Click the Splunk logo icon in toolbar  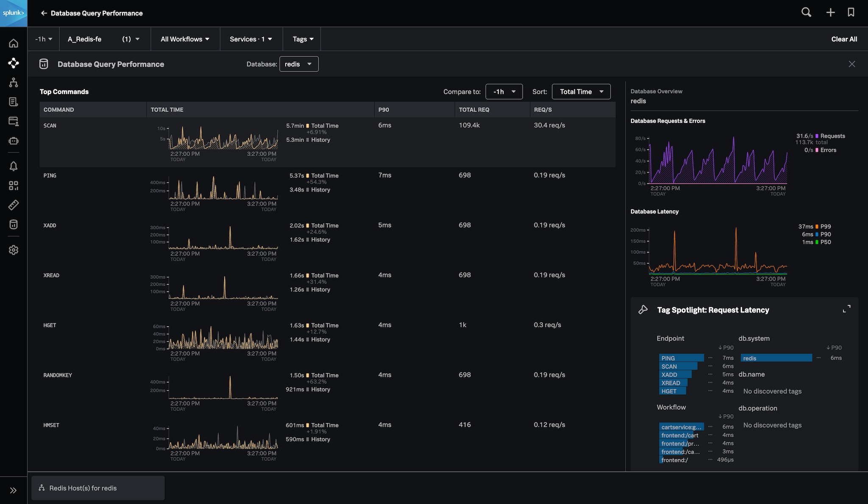coord(13,13)
